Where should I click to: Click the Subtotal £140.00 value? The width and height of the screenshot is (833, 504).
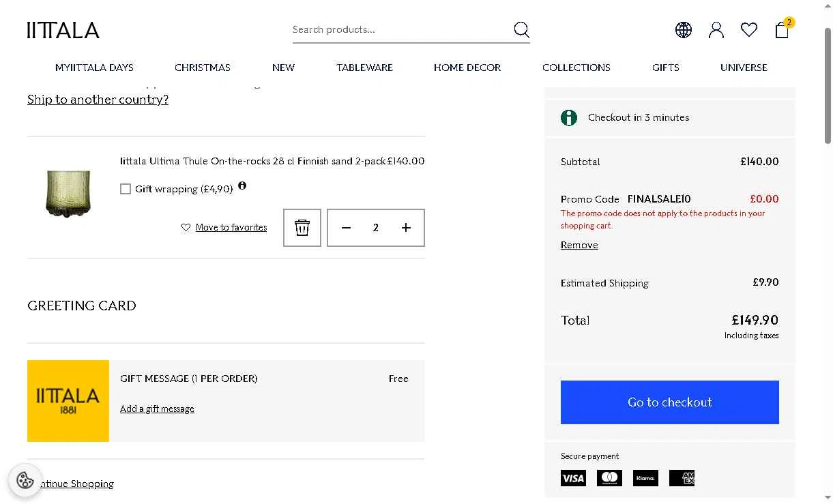tap(759, 162)
